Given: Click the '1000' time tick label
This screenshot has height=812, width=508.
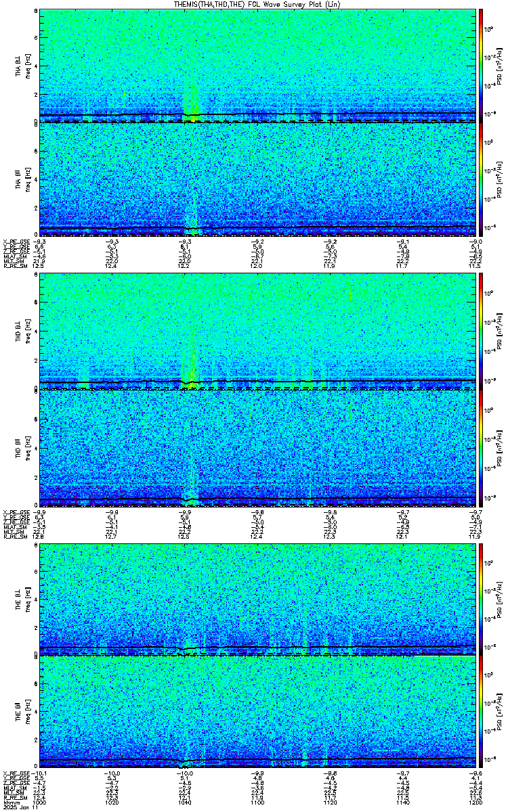Looking at the screenshot, I should (40, 802).
